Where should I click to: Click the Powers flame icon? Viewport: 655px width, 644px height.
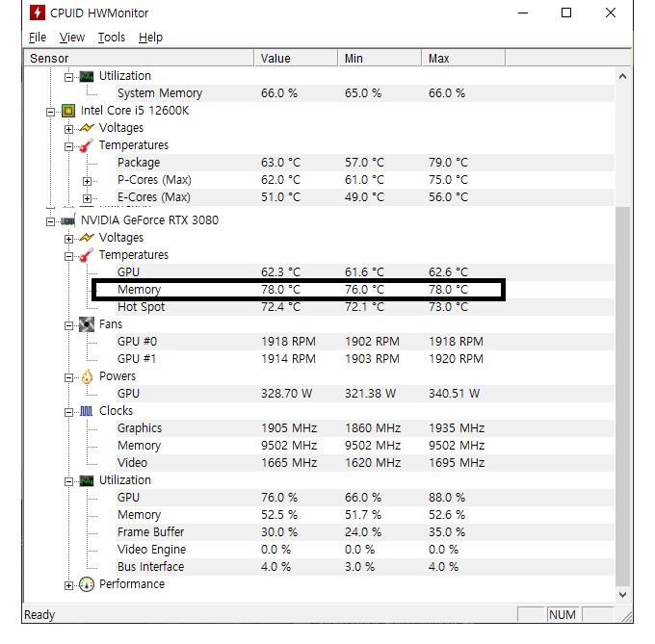point(87,376)
